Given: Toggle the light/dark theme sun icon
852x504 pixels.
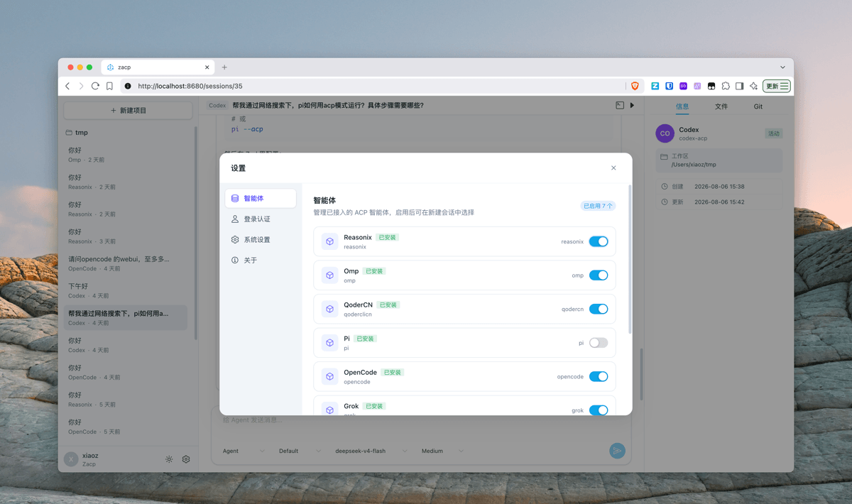Looking at the screenshot, I should pos(169,459).
